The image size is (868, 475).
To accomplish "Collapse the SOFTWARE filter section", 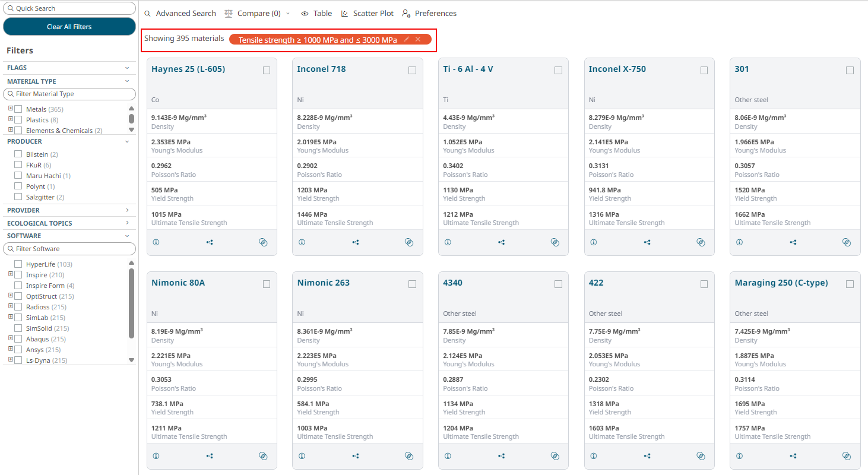I will [x=127, y=236].
